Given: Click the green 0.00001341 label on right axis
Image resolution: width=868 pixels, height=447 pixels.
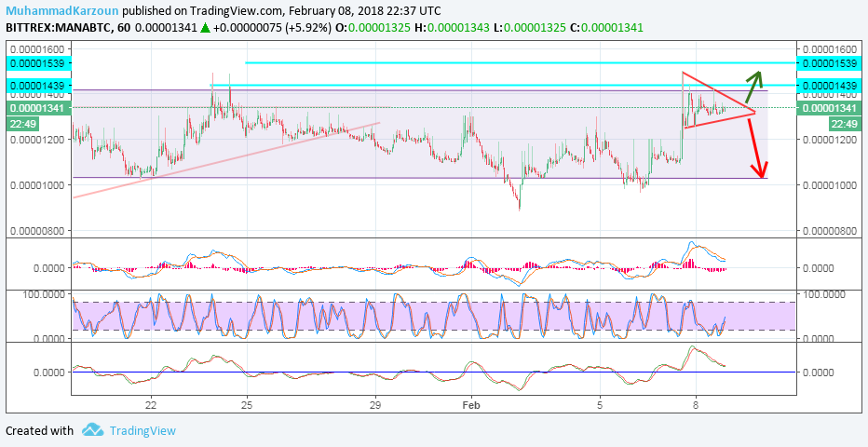Looking at the screenshot, I should (x=828, y=108).
